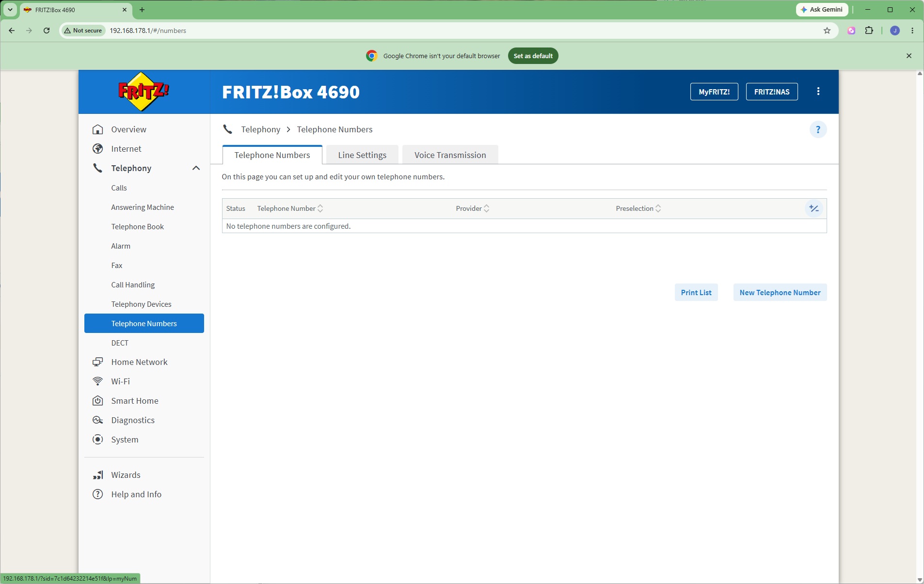Open the Chrome profile avatar
Image resolution: width=924 pixels, height=584 pixels.
tap(895, 31)
